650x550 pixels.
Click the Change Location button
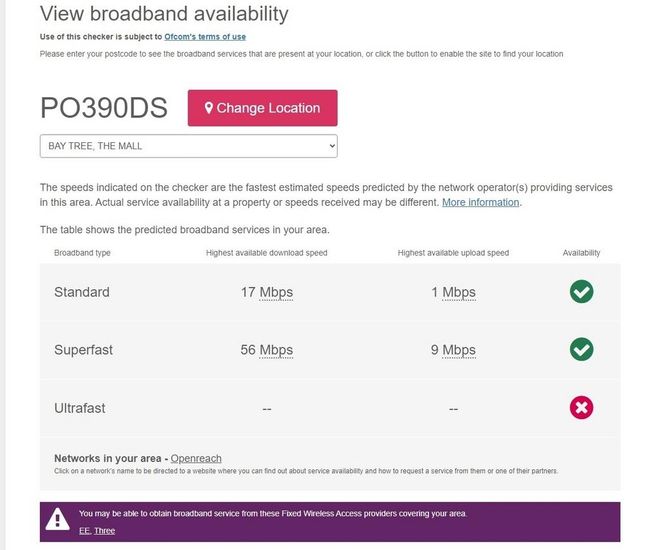pos(262,108)
